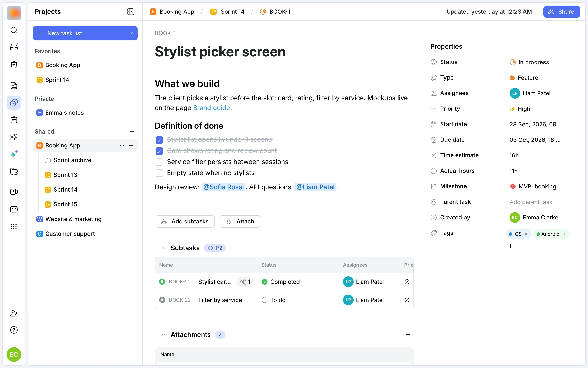The height and width of the screenshot is (368, 588).
Task: Remove the iOS tag
Action: 526,234
